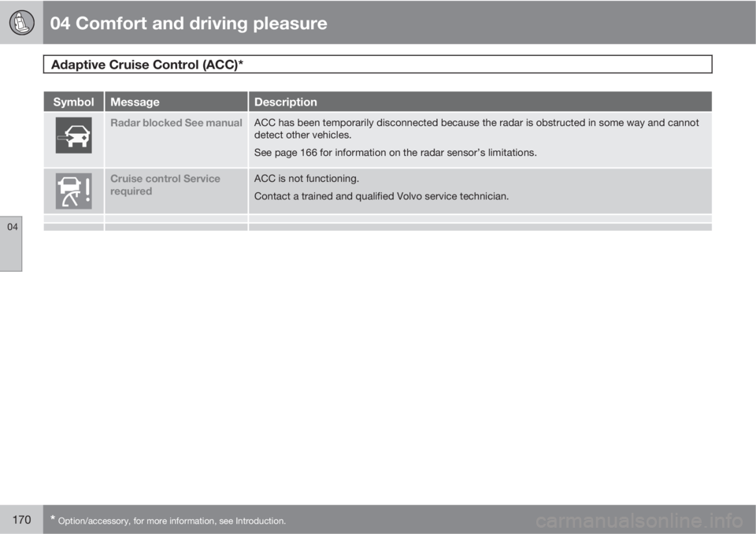
Task: Click the 'Adaptive Cruise Control (ACC)*' section title
Action: 147,65
